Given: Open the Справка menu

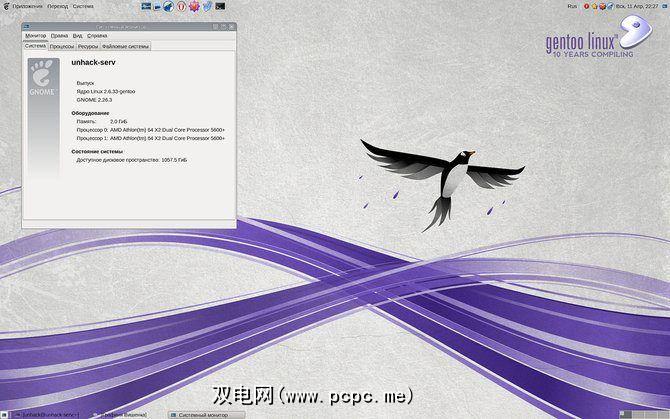Looking at the screenshot, I should [x=97, y=35].
